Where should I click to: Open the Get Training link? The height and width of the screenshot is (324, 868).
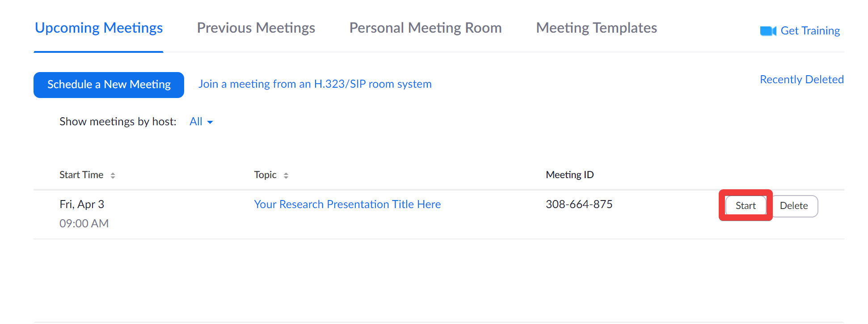point(810,31)
